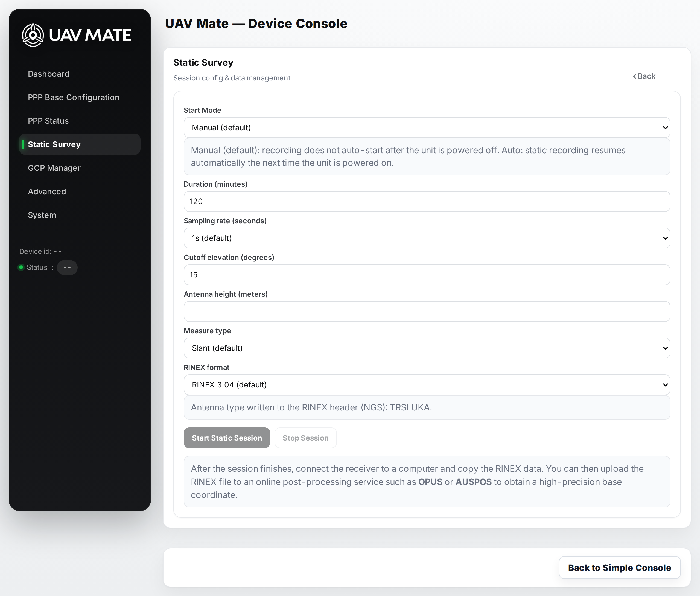Click the bold AUSPOS service name
The height and width of the screenshot is (596, 700).
pyautogui.click(x=473, y=482)
